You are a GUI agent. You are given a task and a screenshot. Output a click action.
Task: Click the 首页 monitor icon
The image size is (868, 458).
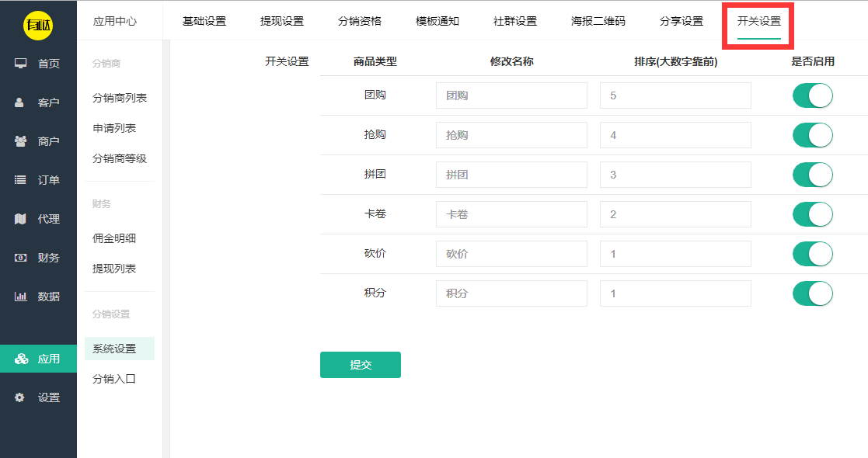tap(20, 63)
